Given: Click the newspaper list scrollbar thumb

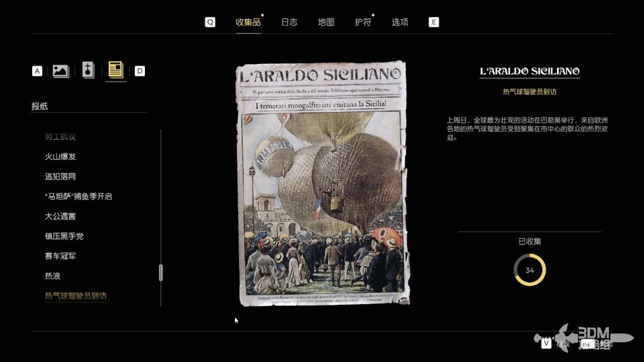Looking at the screenshot, I should click(160, 273).
